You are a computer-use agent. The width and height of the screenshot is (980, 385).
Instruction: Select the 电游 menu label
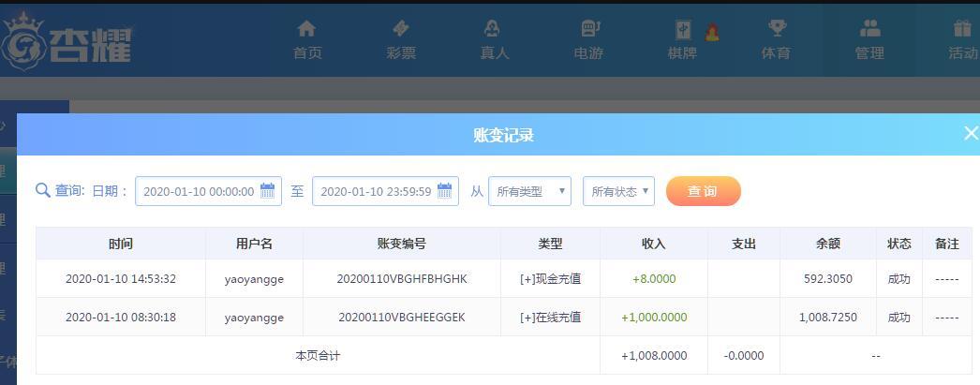(x=588, y=53)
